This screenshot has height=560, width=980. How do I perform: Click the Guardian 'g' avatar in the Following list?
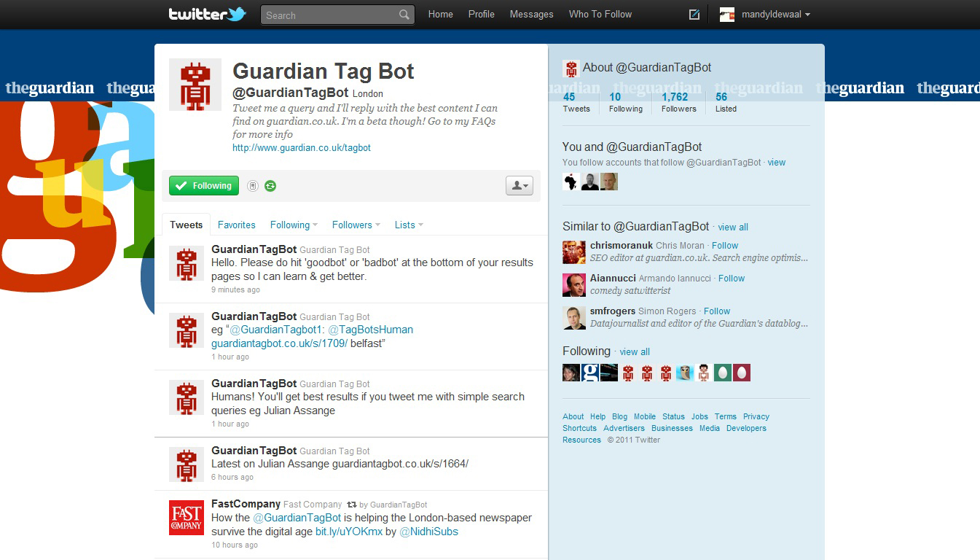tap(590, 373)
